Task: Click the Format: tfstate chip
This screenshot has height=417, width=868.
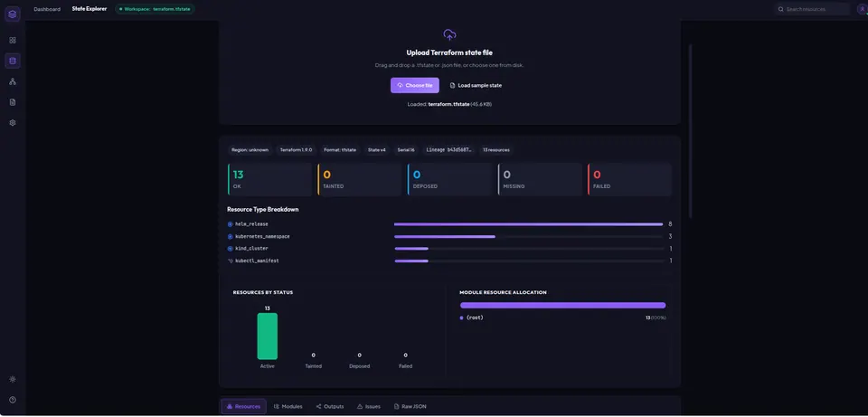Action: coord(340,150)
